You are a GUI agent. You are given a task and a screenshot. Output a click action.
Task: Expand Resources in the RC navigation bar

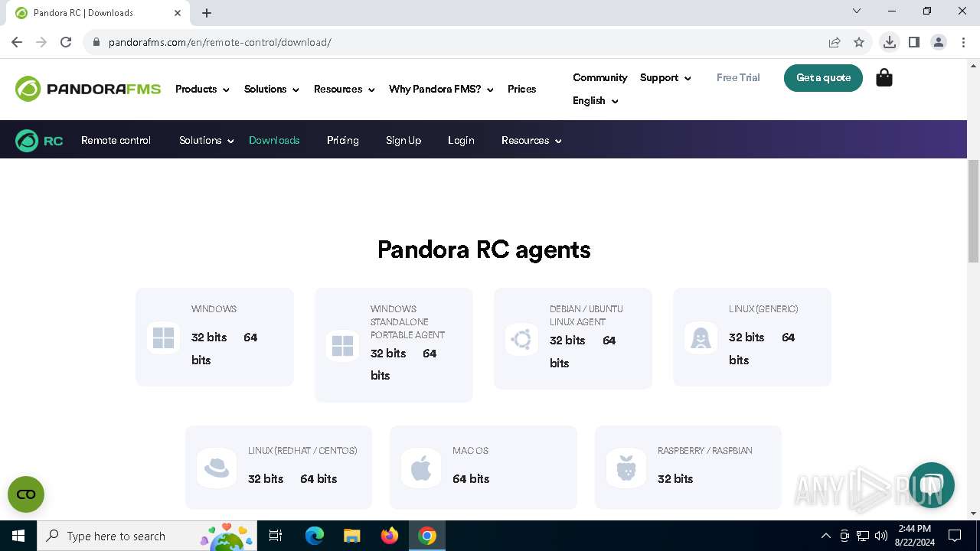coord(531,141)
